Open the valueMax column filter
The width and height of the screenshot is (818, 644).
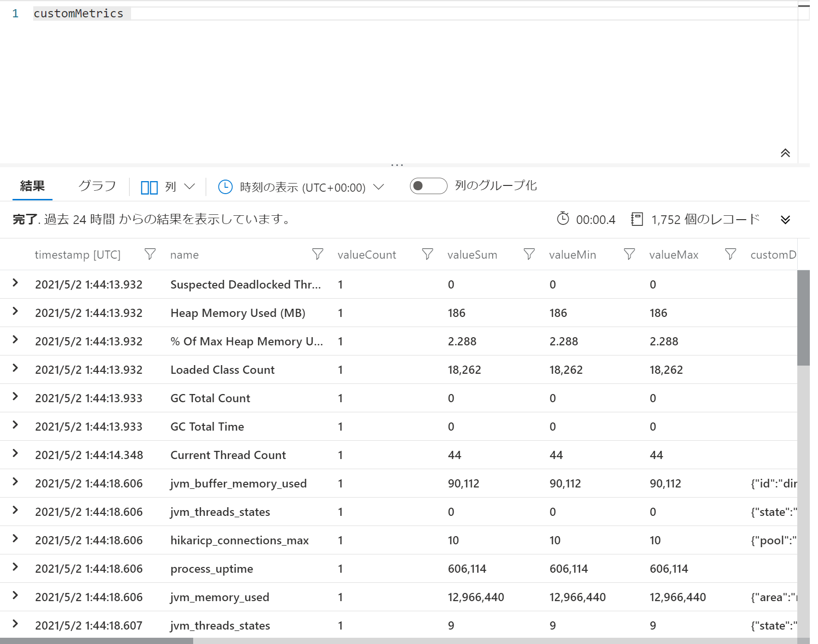pos(730,254)
